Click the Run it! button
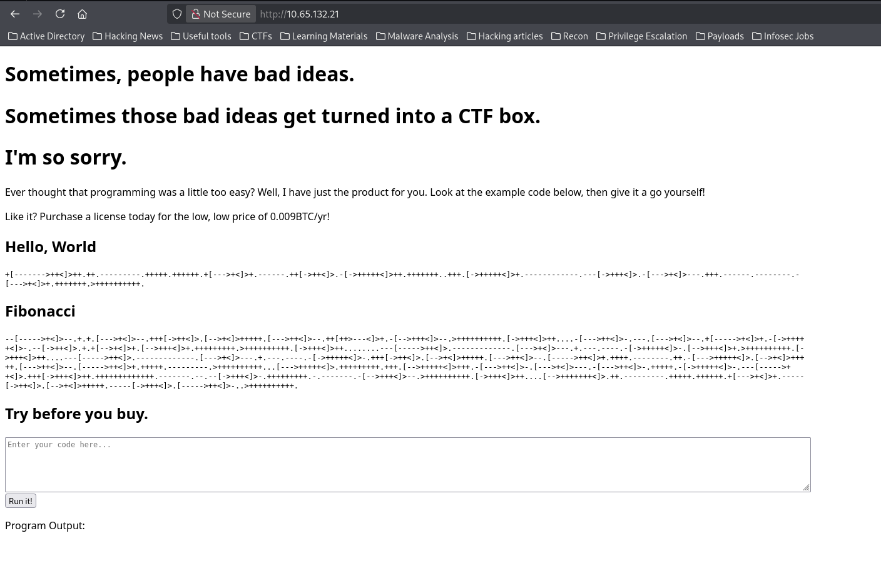 coord(20,500)
